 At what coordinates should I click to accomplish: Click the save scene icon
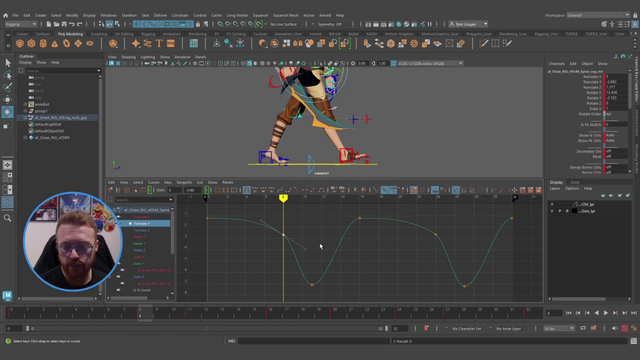pyautogui.click(x=64, y=24)
